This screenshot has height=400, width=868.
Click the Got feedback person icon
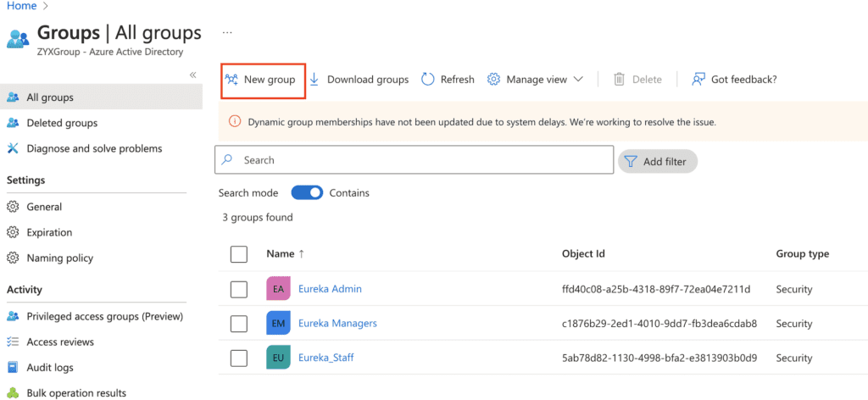tap(698, 79)
